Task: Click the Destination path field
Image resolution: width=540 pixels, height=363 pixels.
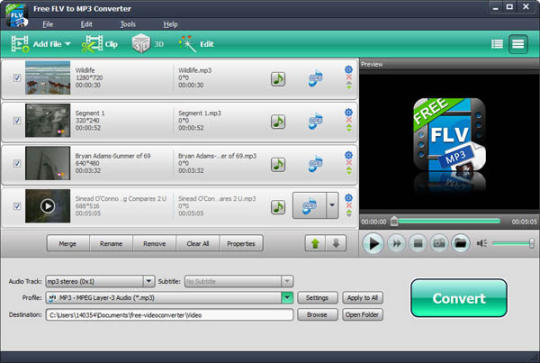Action: pos(169,315)
